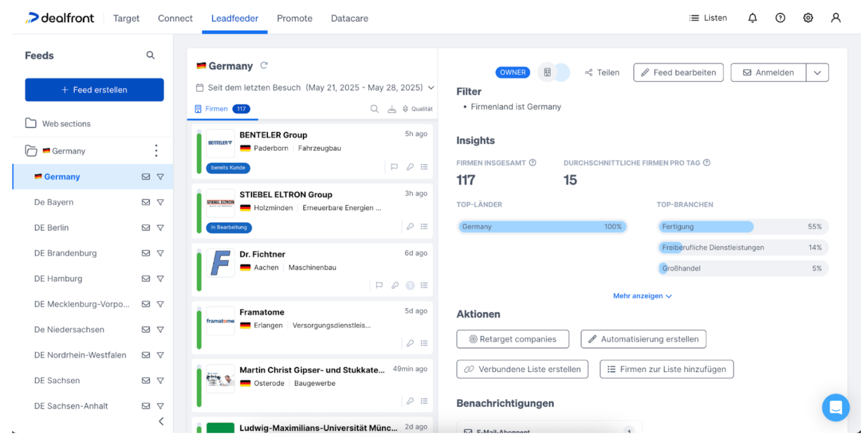The image size is (868, 440).
Task: Open Framatome company logo thumbnail
Action: click(220, 321)
